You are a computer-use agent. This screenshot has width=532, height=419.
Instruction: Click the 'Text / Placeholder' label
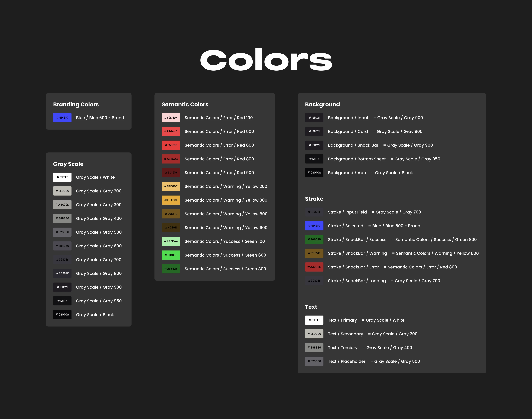pyautogui.click(x=347, y=361)
